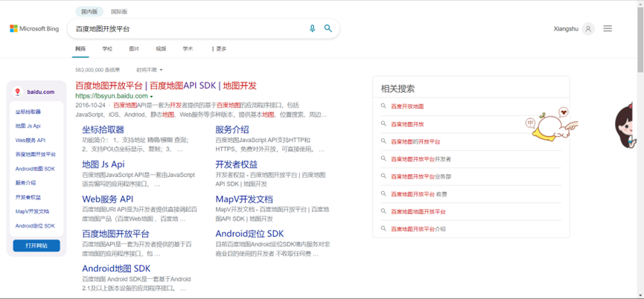This screenshot has width=644, height=299.
Task: Search related term 百度开放地图
Action: pos(407,106)
